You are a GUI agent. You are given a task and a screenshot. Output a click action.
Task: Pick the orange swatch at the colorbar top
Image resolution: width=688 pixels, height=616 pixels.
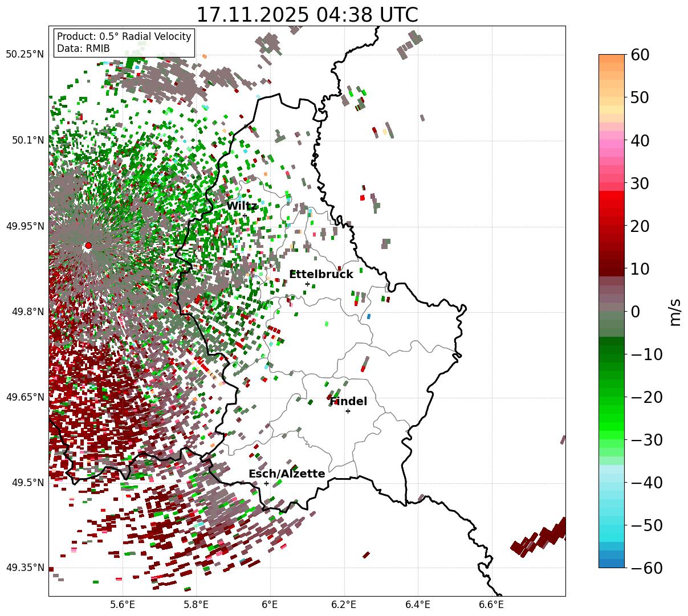click(612, 59)
